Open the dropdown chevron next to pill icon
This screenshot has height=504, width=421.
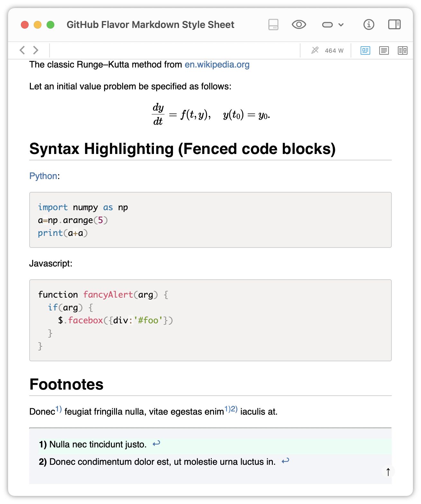pos(341,25)
